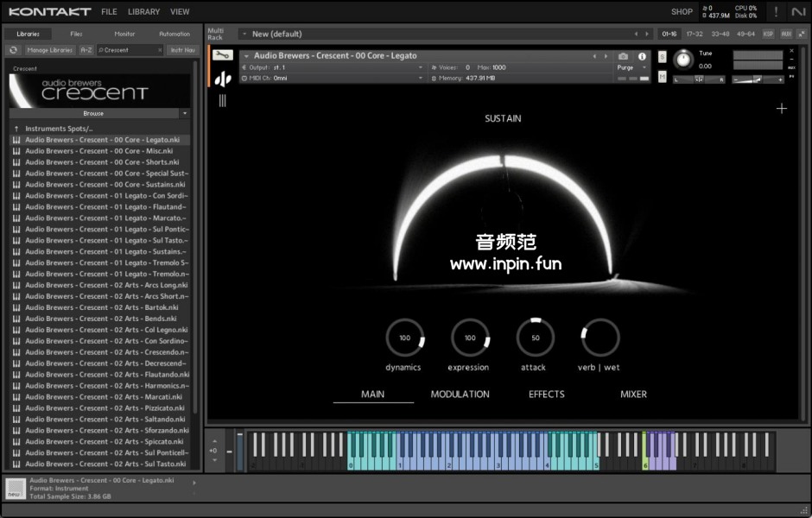
Task: Toggle the KSP multi-script button
Action: pos(768,34)
